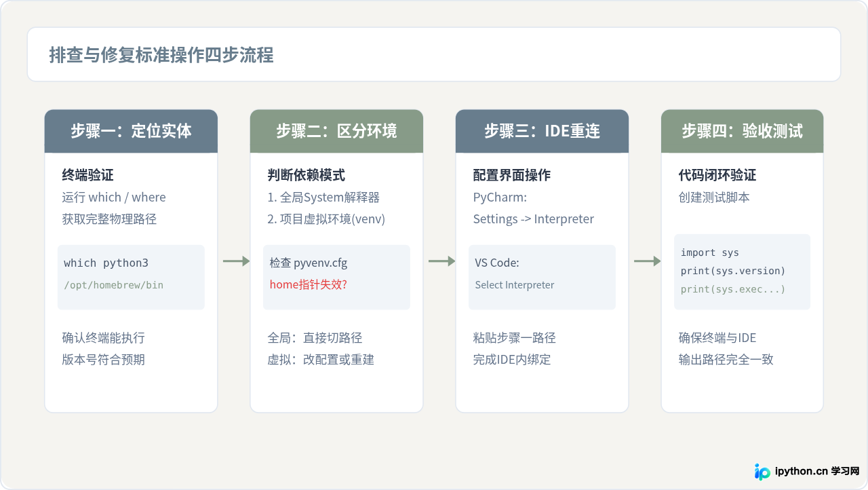This screenshot has width=868, height=490.
Task: Select the '步骤二：区分环境' header
Action: pyautogui.click(x=336, y=131)
